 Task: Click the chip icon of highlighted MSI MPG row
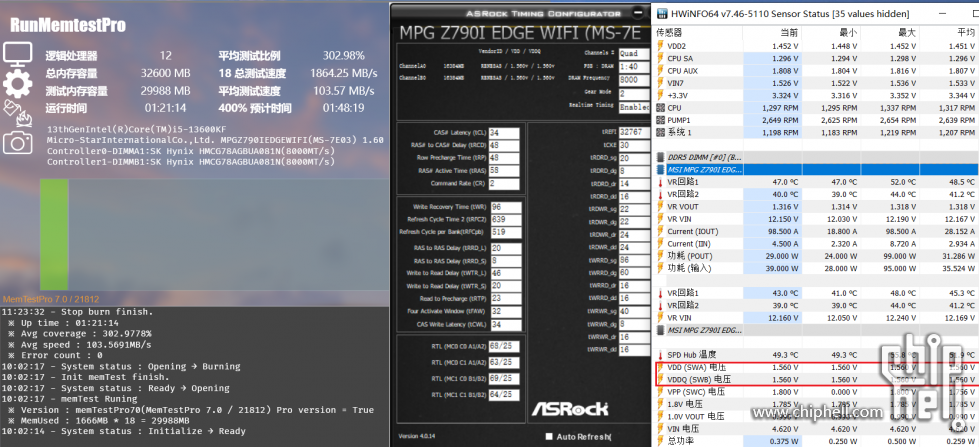(661, 169)
